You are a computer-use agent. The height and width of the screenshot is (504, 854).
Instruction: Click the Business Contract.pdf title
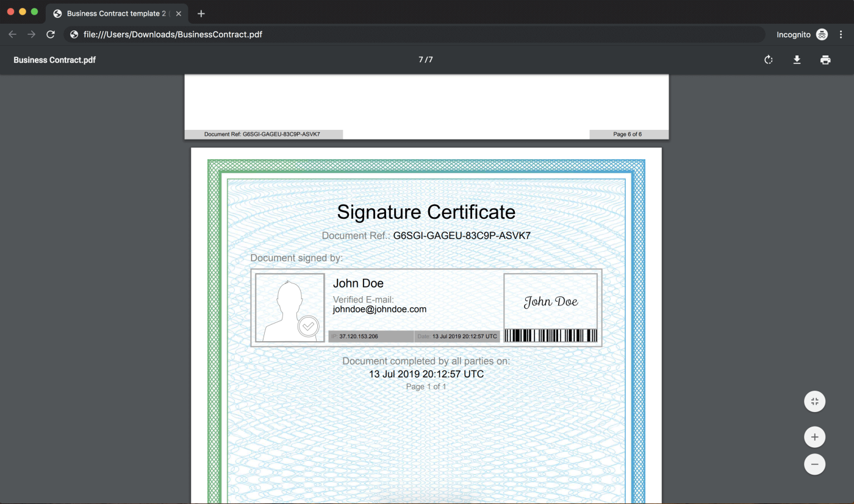click(x=55, y=60)
